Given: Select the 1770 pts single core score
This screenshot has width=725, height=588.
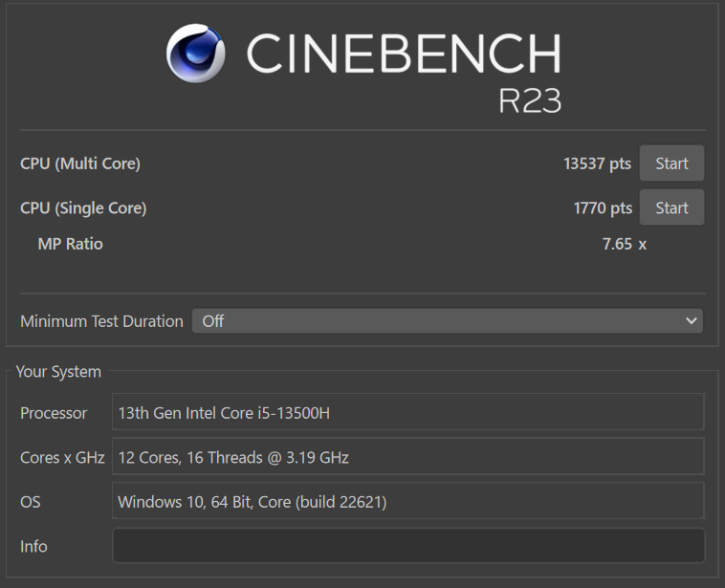Looking at the screenshot, I should [603, 208].
